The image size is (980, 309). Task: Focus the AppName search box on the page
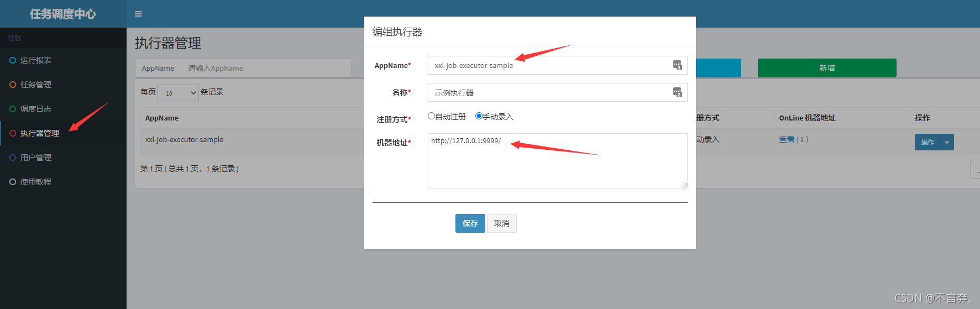[x=266, y=68]
